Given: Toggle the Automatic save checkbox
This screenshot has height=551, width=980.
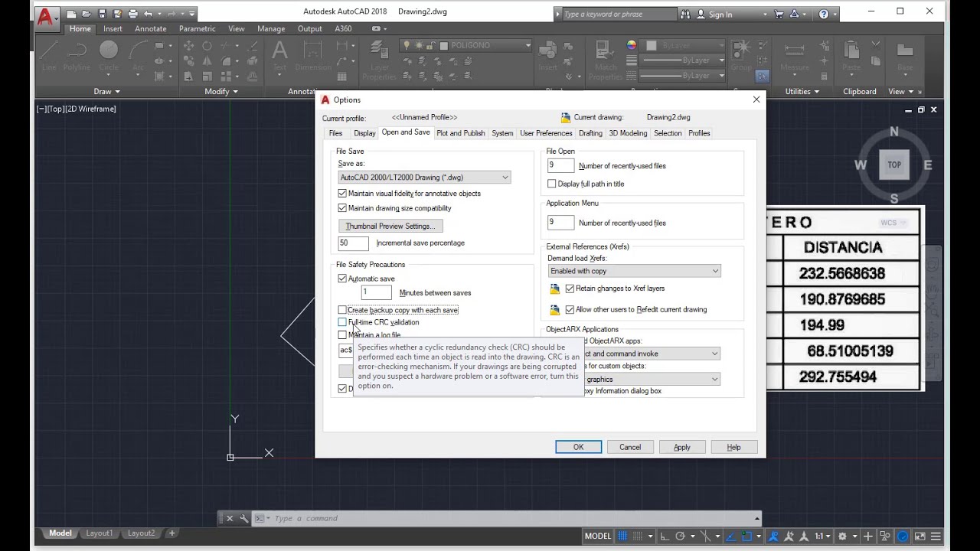Looking at the screenshot, I should [x=342, y=279].
